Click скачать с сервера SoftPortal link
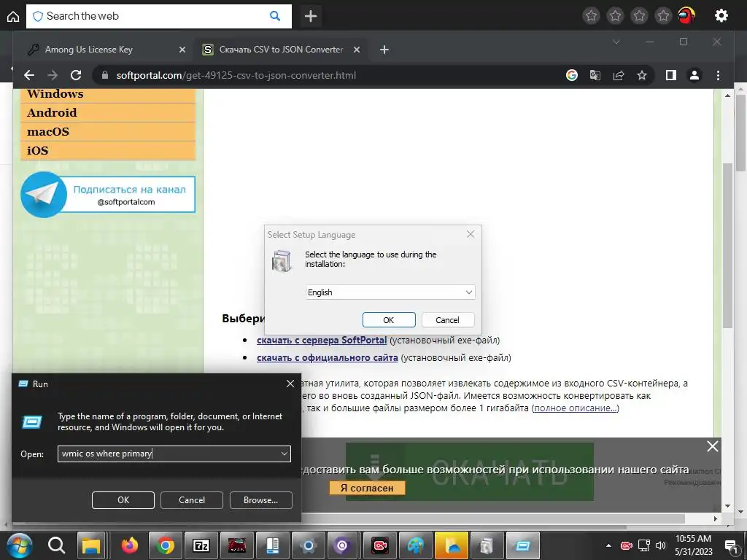Viewport: 747px width, 560px height. [322, 341]
